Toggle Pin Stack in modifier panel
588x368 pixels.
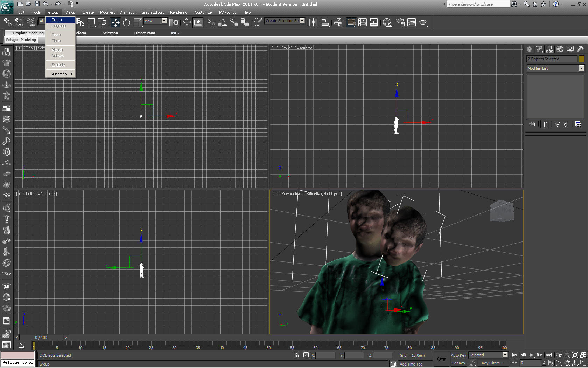(532, 124)
